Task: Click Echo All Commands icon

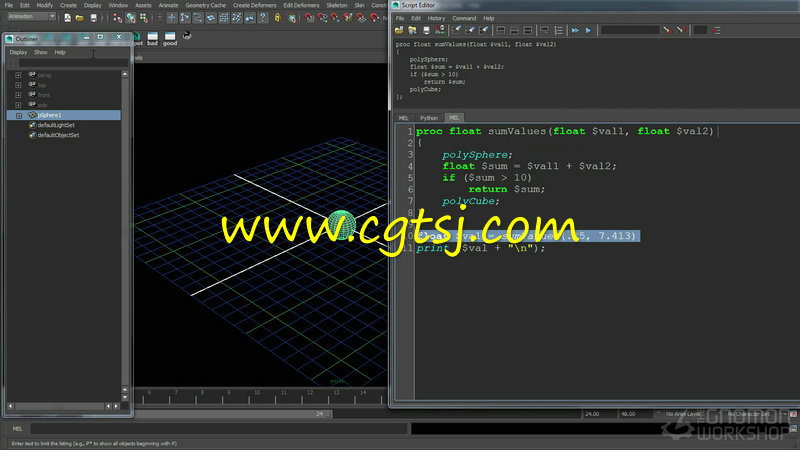Action: pos(544,31)
